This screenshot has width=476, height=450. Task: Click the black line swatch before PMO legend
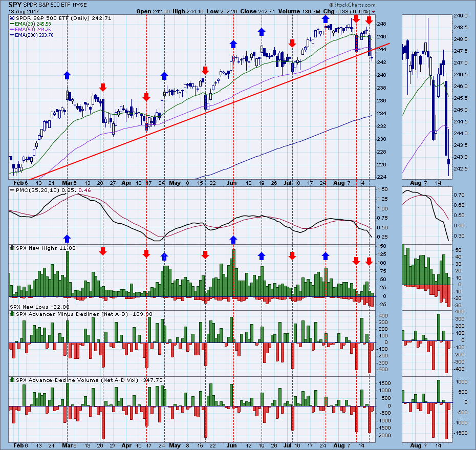pos(12,190)
